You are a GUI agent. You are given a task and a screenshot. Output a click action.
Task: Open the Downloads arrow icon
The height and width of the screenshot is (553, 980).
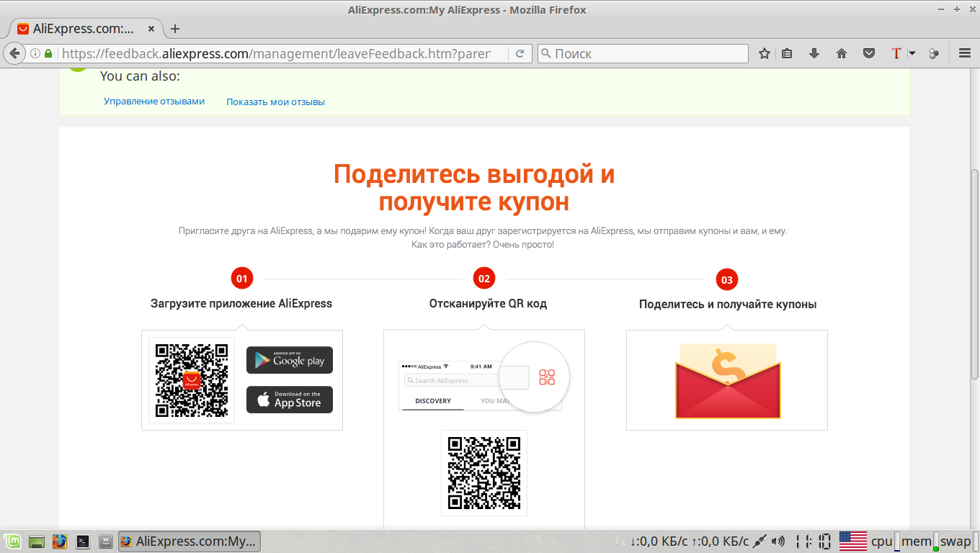tap(814, 53)
